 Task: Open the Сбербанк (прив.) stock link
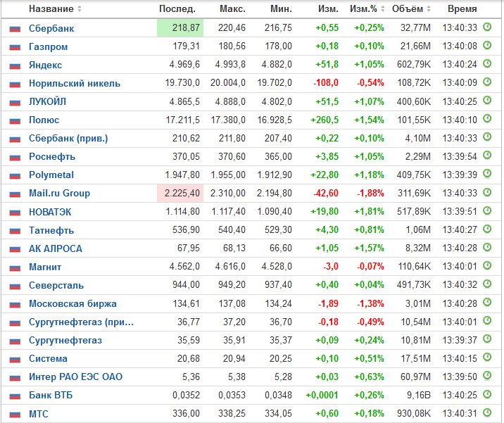pyautogui.click(x=68, y=138)
